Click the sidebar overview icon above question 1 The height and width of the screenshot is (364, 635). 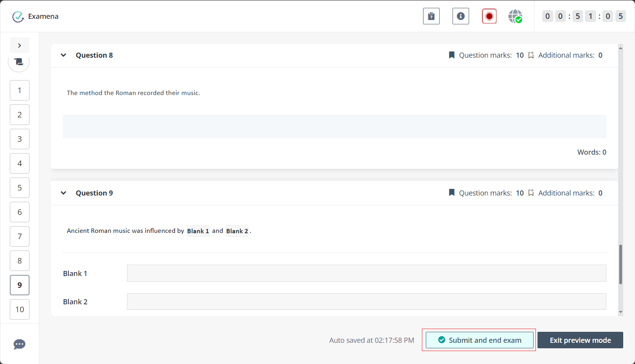[x=19, y=62]
